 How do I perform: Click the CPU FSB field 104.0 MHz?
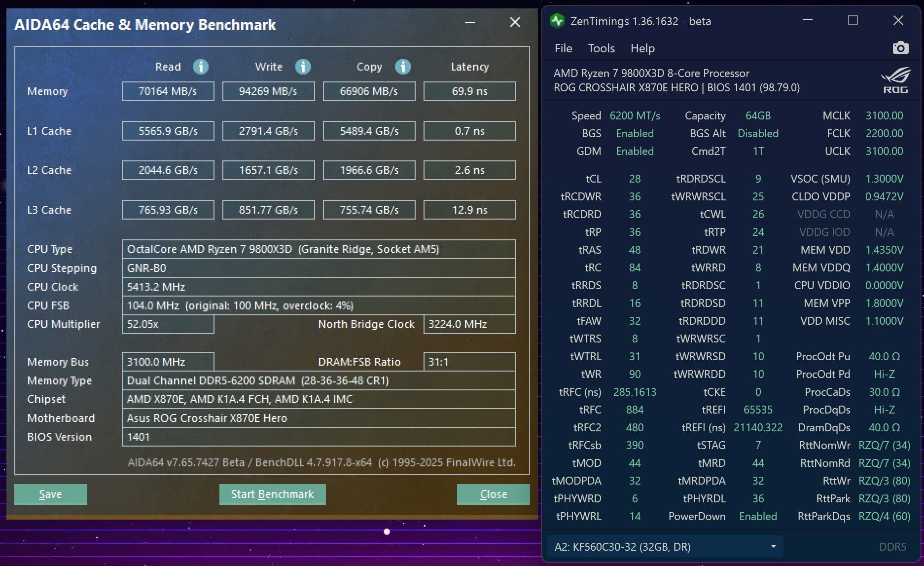(x=319, y=305)
